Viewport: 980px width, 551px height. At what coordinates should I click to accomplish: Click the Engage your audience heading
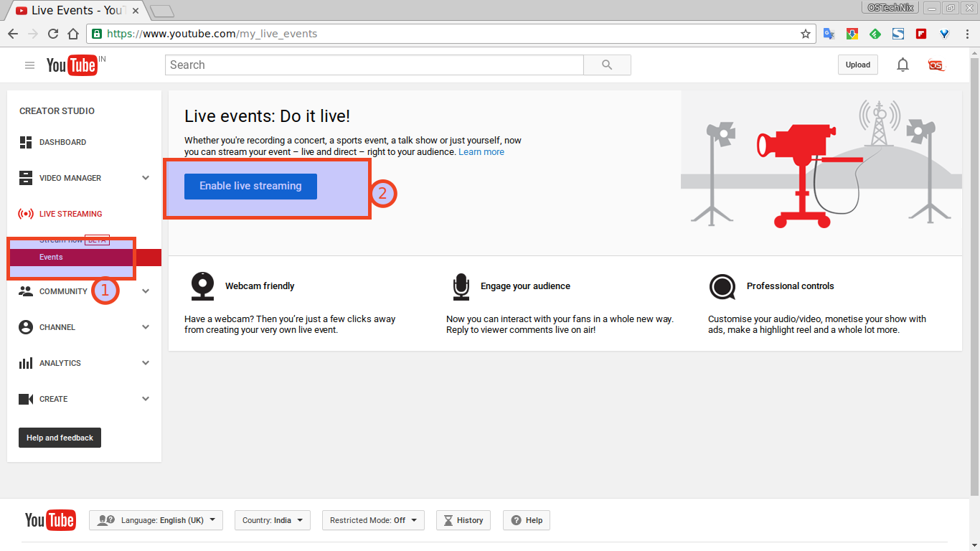tap(525, 286)
